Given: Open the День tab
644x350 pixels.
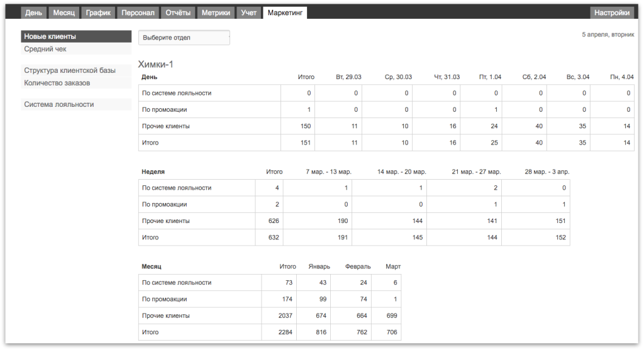Looking at the screenshot, I should (34, 13).
